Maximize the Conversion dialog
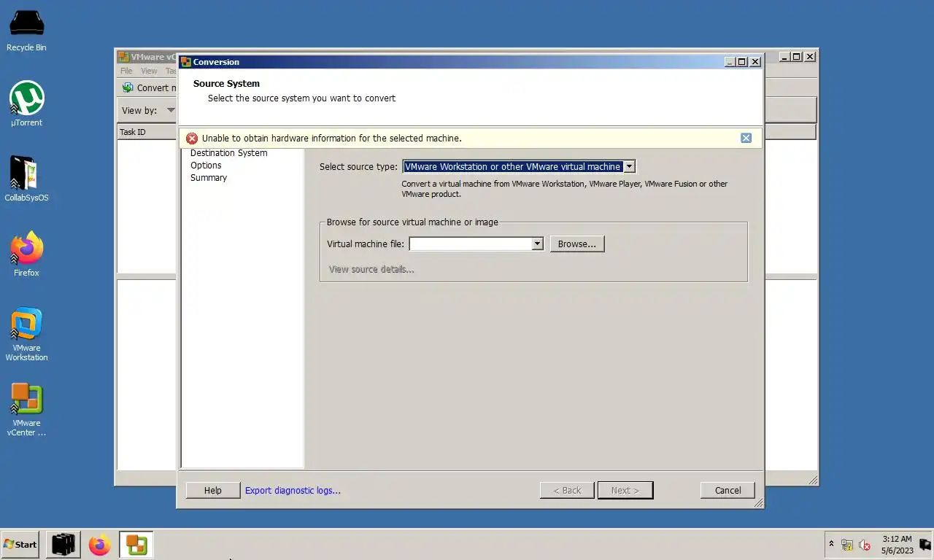The image size is (934, 560). tap(742, 62)
